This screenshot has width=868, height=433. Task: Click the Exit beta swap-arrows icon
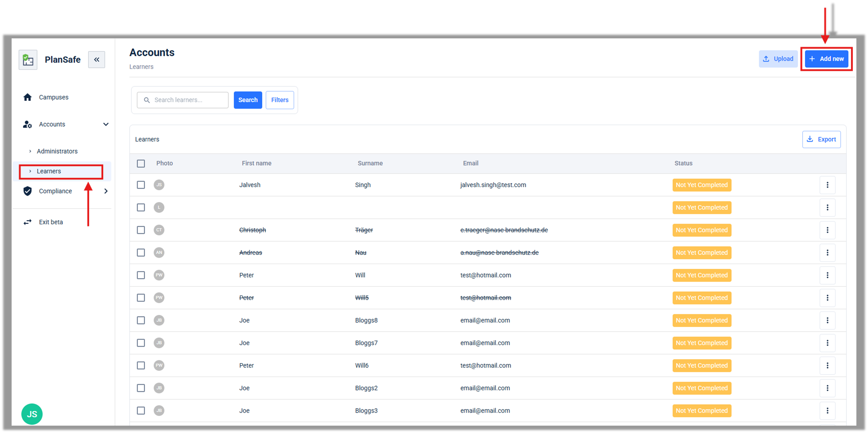(x=28, y=222)
